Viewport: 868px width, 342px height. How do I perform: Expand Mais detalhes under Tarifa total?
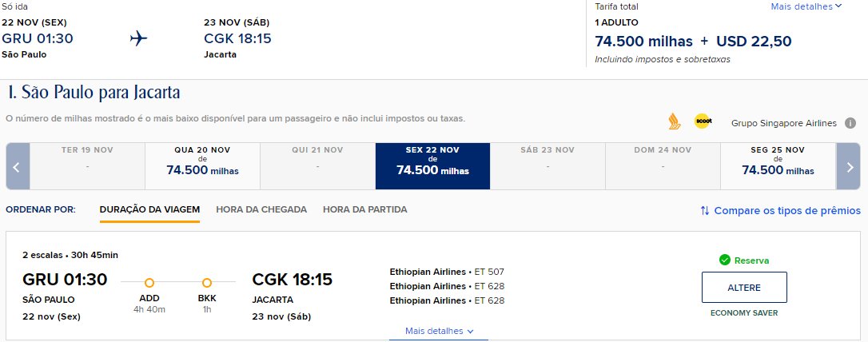point(806,6)
